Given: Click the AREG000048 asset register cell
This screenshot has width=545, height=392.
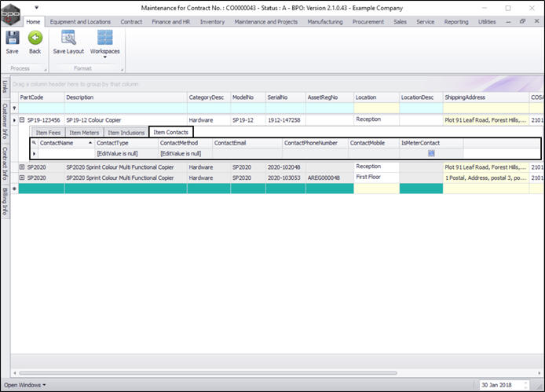Looking at the screenshot, I should pos(330,178).
